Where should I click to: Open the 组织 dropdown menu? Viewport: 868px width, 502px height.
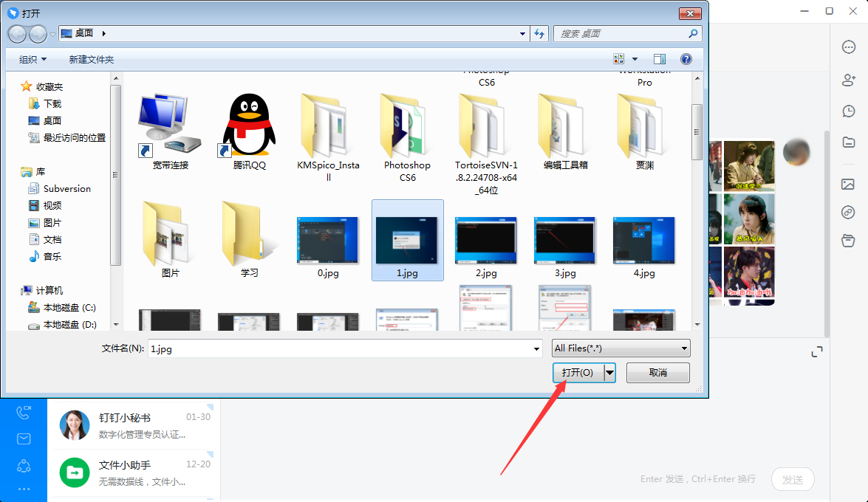[31, 59]
